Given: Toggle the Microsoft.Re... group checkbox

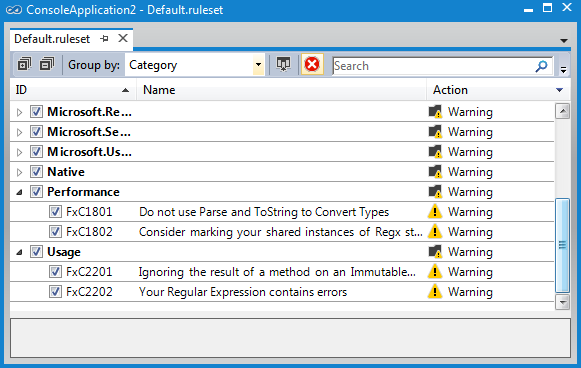Looking at the screenshot, I should (36, 112).
